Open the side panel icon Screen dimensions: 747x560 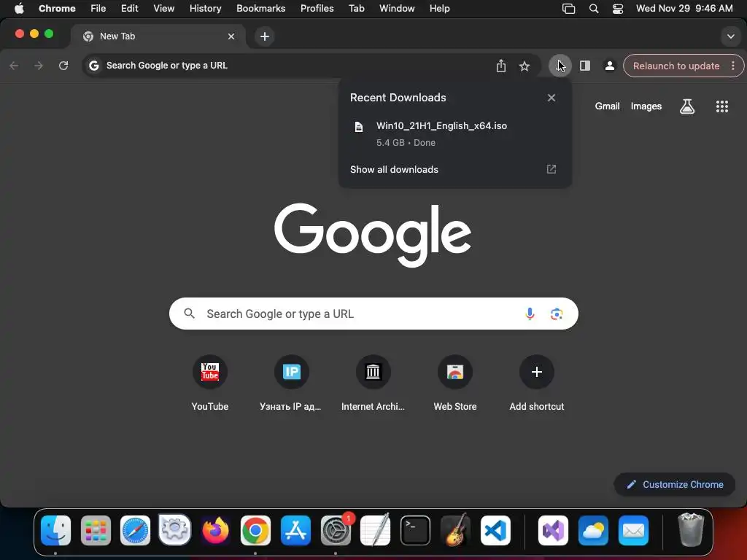click(x=585, y=66)
